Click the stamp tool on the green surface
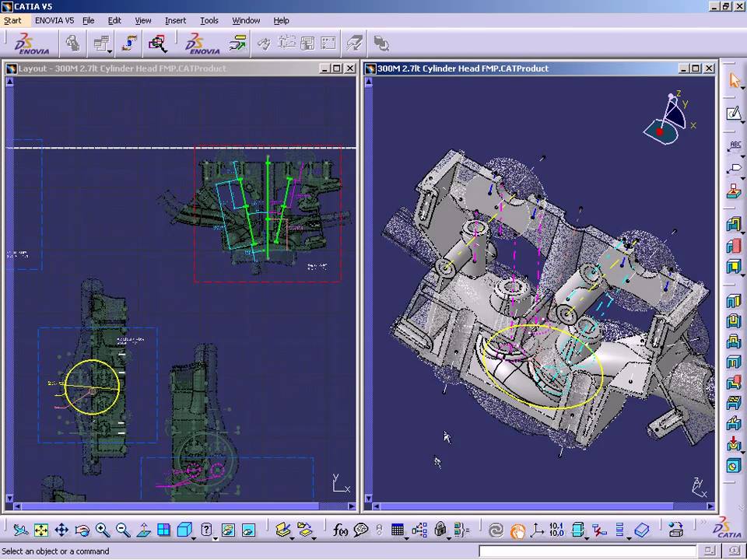This screenshot has width=747, height=560. pos(734,191)
